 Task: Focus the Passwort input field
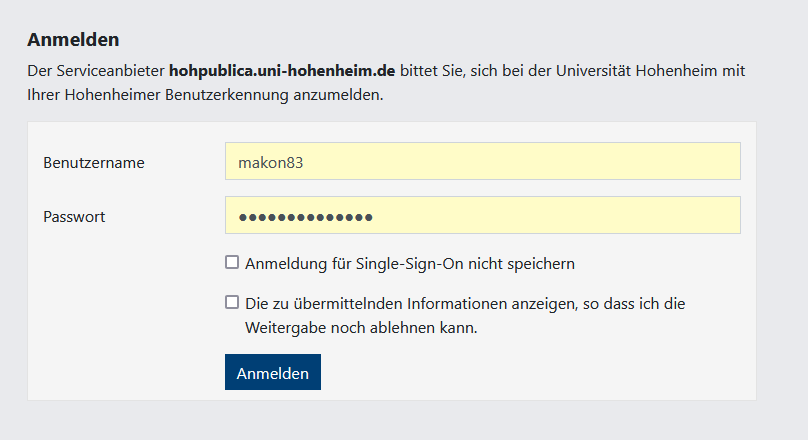[x=482, y=215]
